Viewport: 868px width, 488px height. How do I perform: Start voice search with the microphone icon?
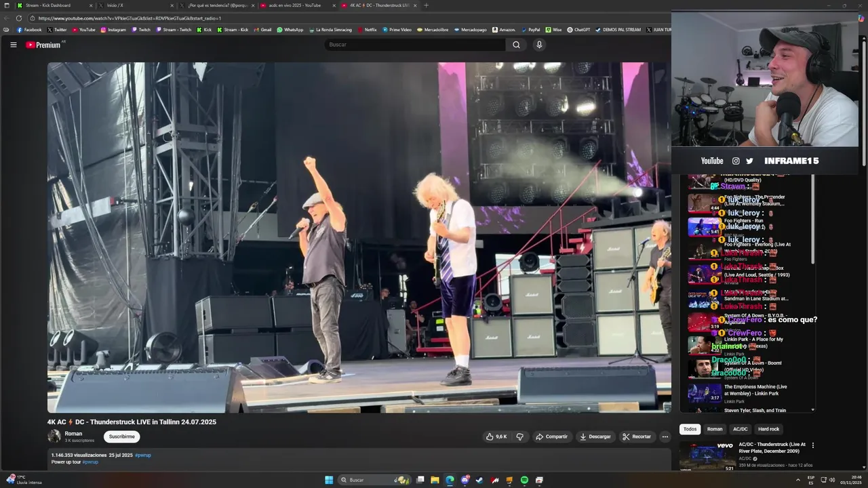point(539,45)
